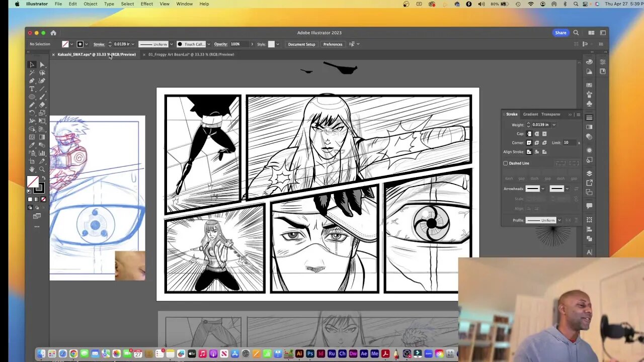Select the Selection tool (black arrow)

coord(32,64)
